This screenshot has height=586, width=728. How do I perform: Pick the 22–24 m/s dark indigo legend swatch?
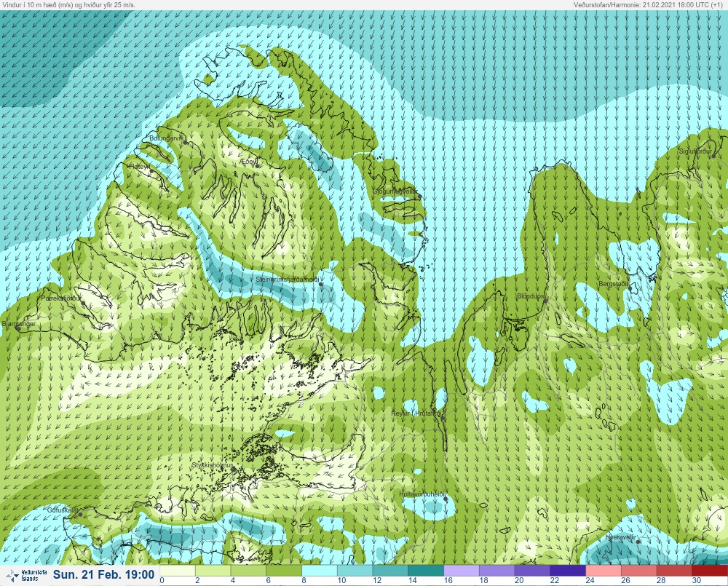[x=569, y=570]
